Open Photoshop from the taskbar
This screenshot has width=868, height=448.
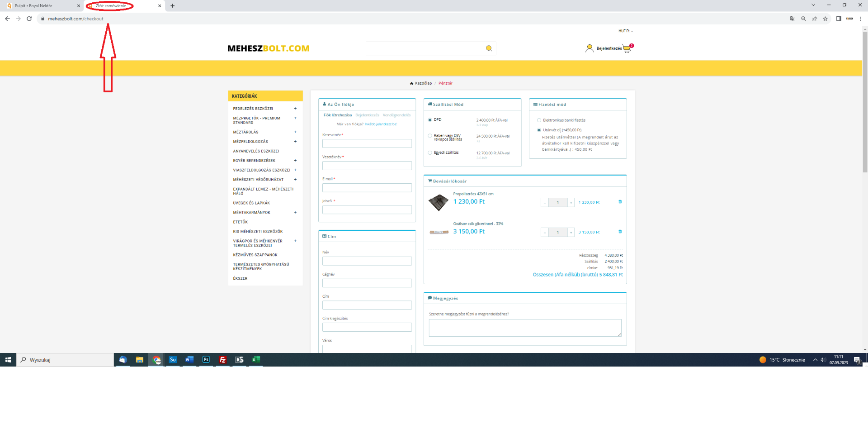pyautogui.click(x=206, y=360)
